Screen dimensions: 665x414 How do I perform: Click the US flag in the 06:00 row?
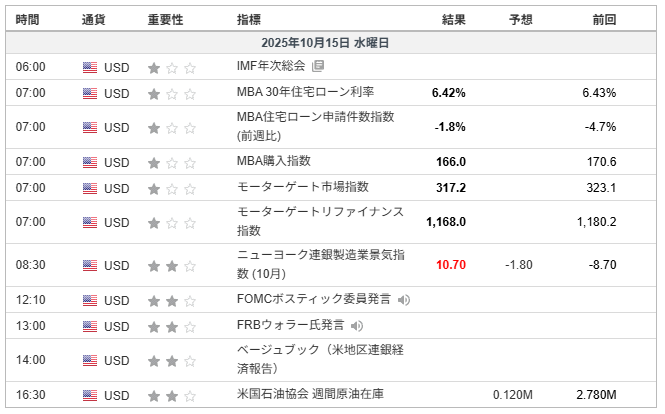pyautogui.click(x=90, y=68)
